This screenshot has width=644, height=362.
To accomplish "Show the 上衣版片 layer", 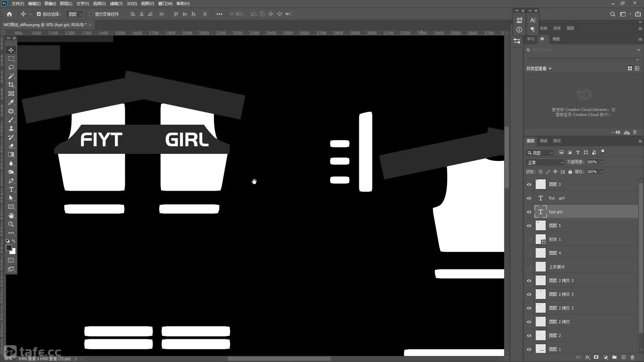I will tap(529, 267).
